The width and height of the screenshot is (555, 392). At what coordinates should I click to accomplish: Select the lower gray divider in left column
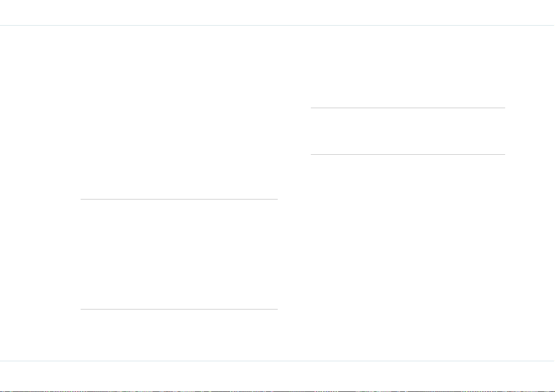pos(179,309)
